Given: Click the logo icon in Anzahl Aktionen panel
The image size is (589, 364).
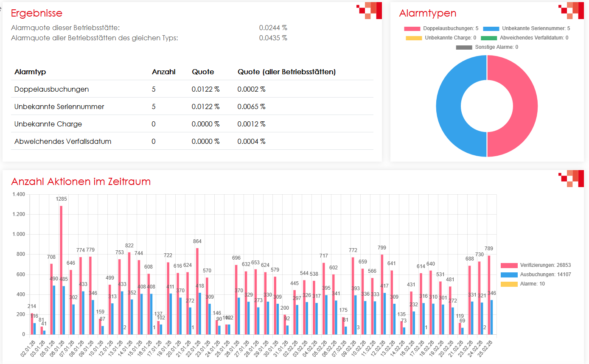Looking at the screenshot, I should 571,179.
